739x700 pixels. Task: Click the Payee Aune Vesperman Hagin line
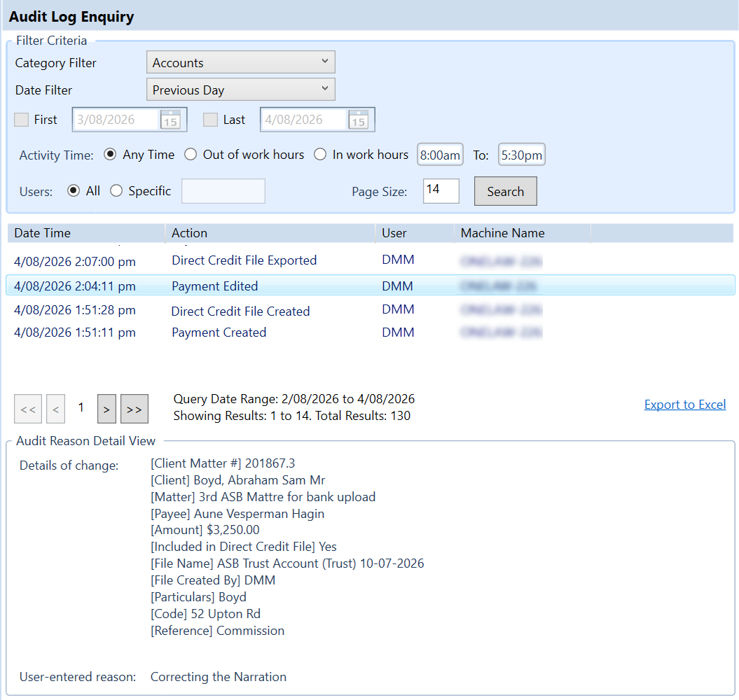pyautogui.click(x=237, y=514)
